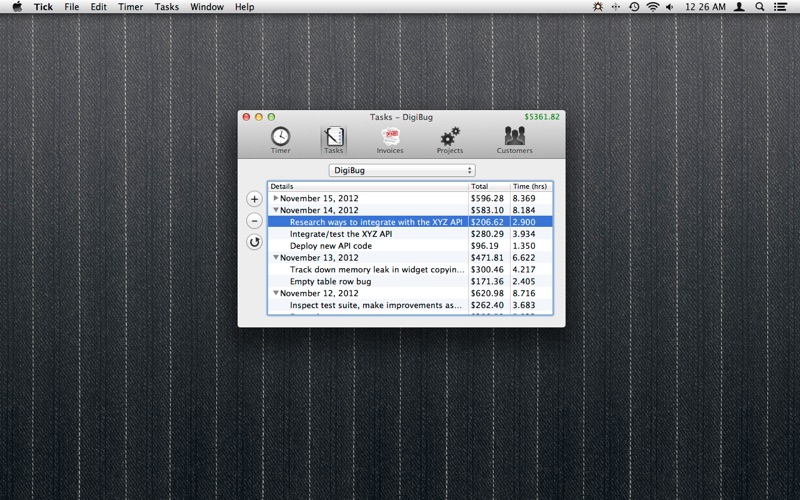This screenshot has height=500, width=800.
Task: Open Spotlight search magnifier
Action: click(760, 7)
